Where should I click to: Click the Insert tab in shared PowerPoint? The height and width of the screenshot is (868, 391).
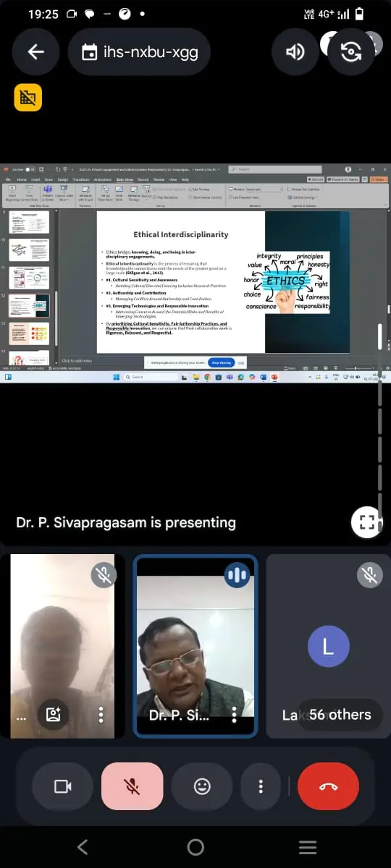(x=35, y=179)
